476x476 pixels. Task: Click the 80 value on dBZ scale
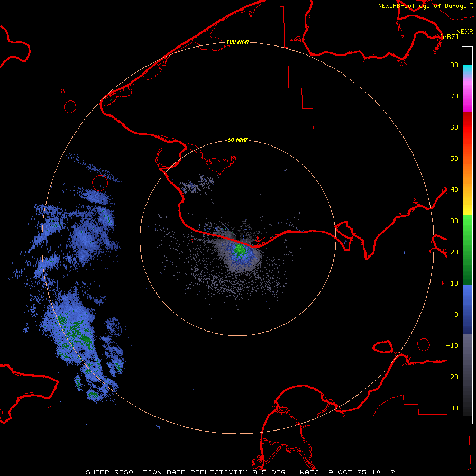(454, 65)
